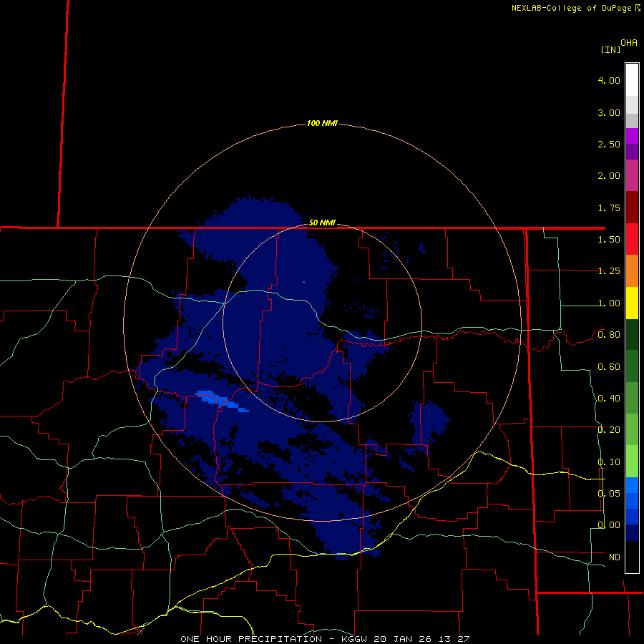Click the ND legend label
The image size is (644, 644).
tap(615, 557)
